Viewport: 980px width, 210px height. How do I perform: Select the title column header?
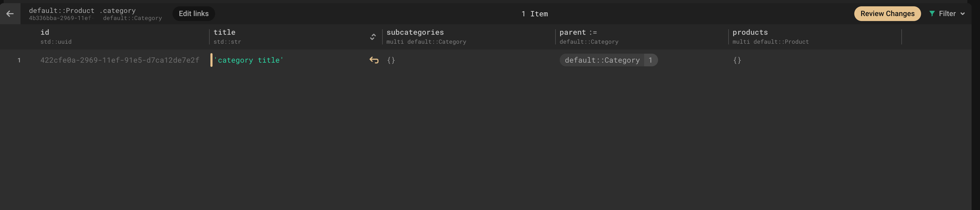coord(224,32)
